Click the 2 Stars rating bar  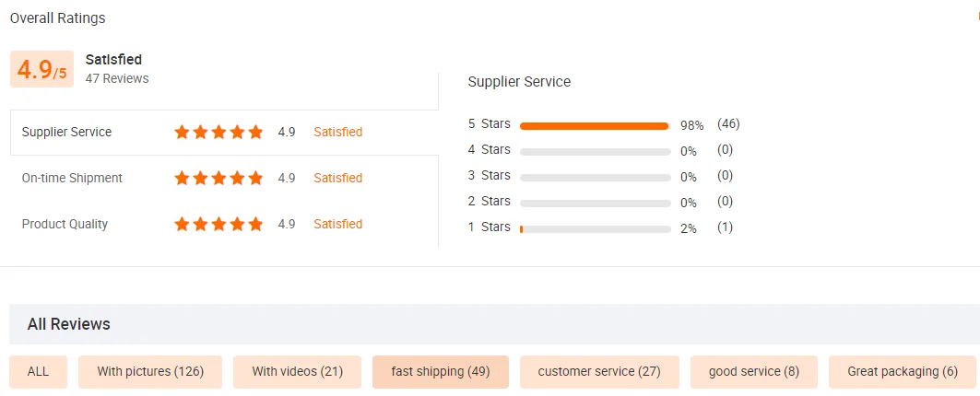click(595, 203)
